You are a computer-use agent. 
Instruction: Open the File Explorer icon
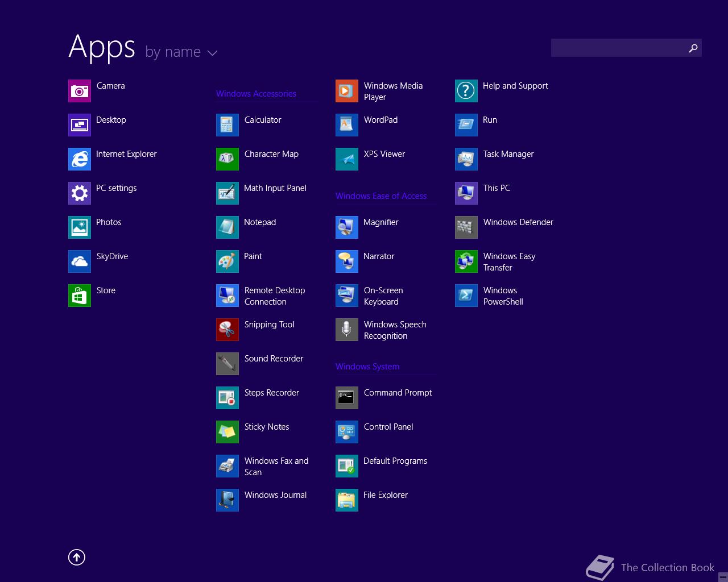347,500
